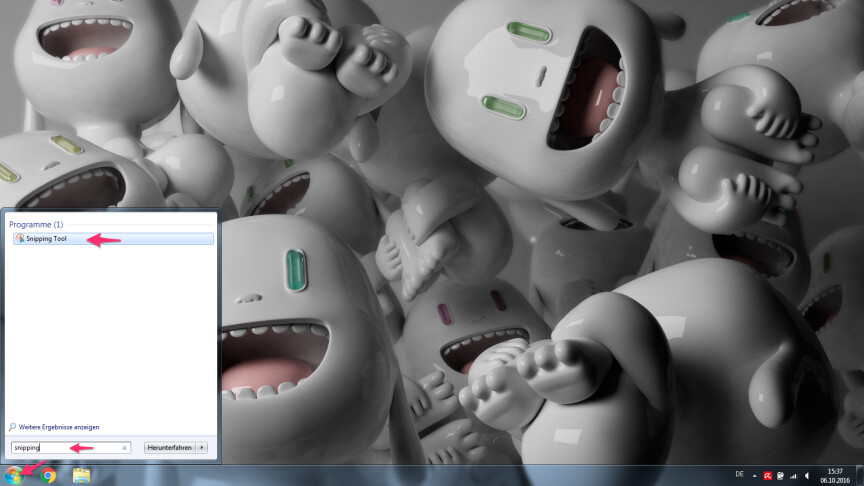Image resolution: width=864 pixels, height=486 pixels.
Task: Click into the snipping search field
Action: point(65,448)
